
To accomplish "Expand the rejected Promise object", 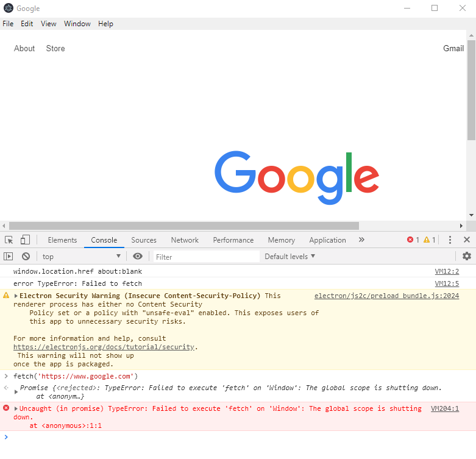I will [x=16, y=392].
